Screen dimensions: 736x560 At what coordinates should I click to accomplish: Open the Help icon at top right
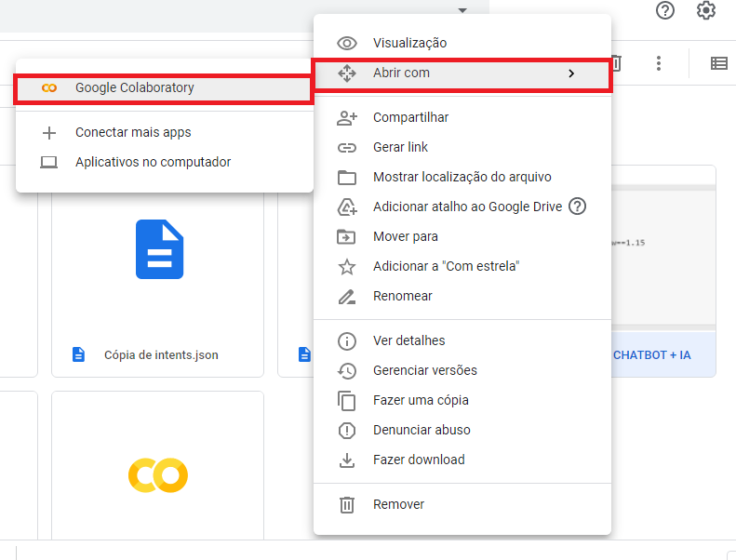(665, 10)
